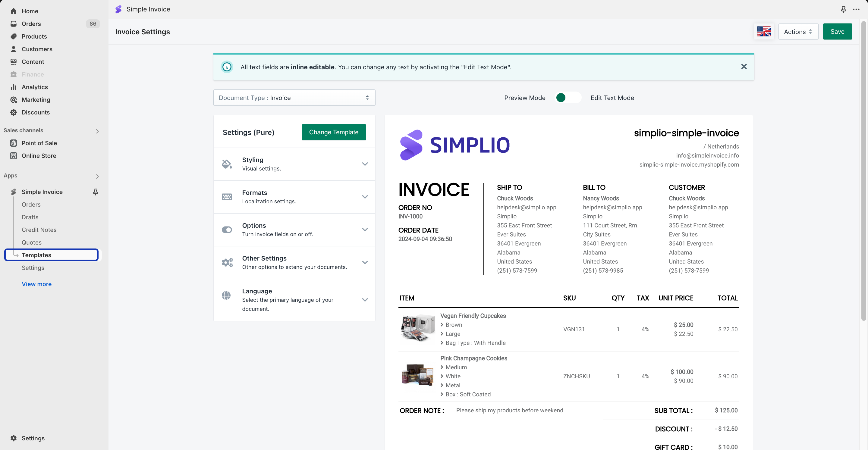Open the Actions dropdown

point(798,32)
